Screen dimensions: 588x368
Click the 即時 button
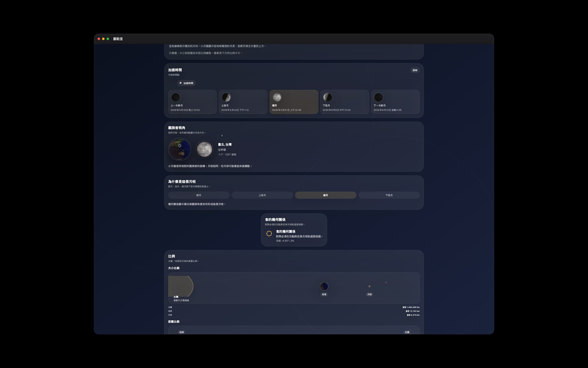click(415, 70)
